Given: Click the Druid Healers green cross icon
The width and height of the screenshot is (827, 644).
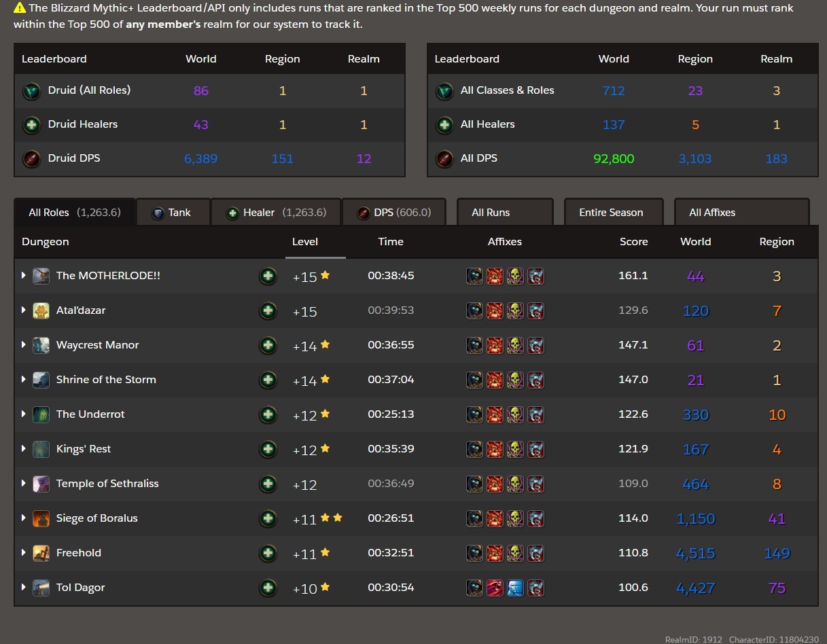Looking at the screenshot, I should [31, 125].
